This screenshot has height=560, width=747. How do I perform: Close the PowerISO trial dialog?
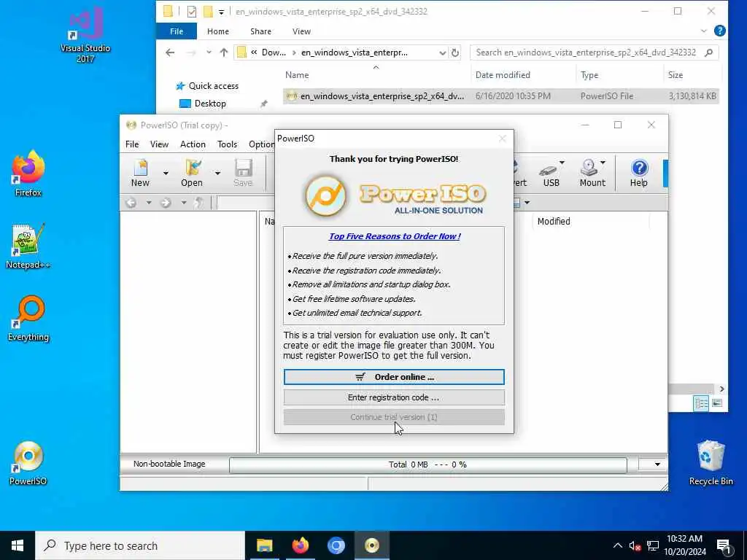[x=502, y=139]
